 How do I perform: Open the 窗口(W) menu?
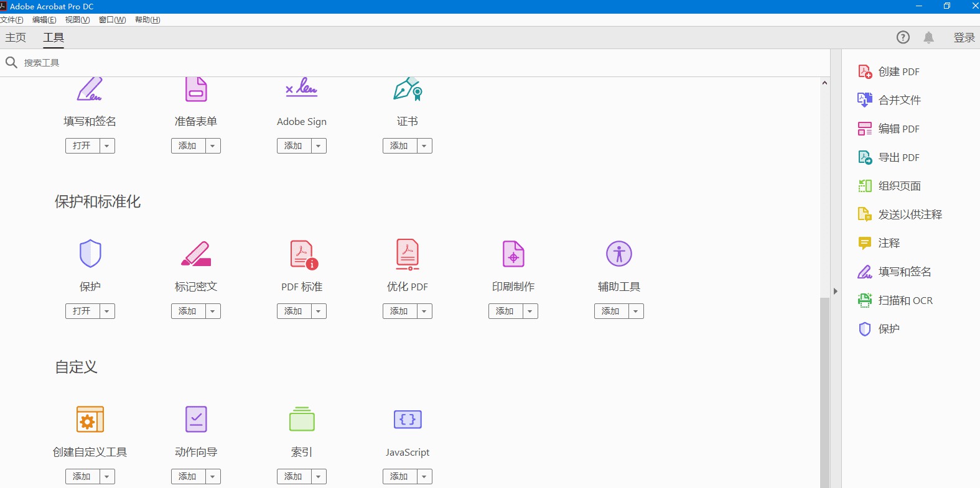point(112,20)
